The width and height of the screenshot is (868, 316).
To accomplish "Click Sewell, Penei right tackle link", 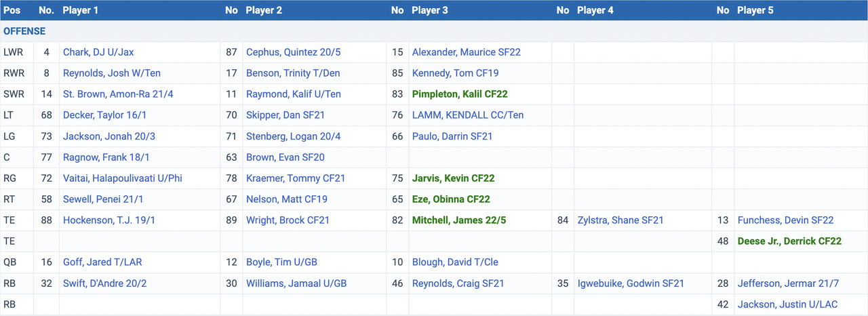I will point(102,199).
